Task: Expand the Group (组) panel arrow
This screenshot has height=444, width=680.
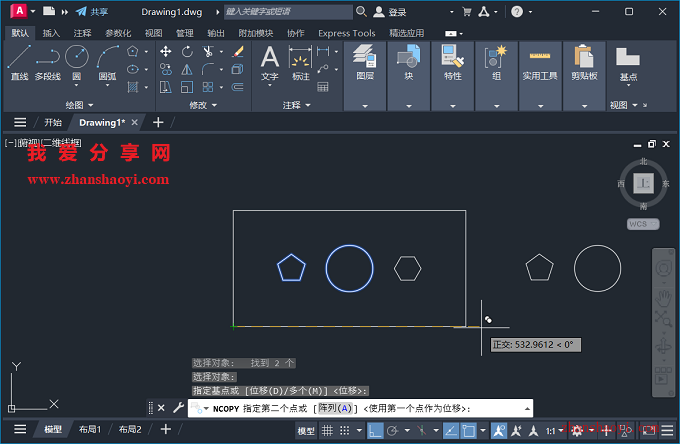Action: 497,106
